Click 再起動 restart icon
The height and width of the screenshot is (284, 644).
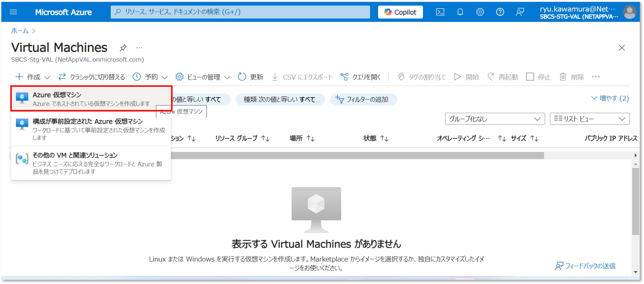pyautogui.click(x=491, y=77)
